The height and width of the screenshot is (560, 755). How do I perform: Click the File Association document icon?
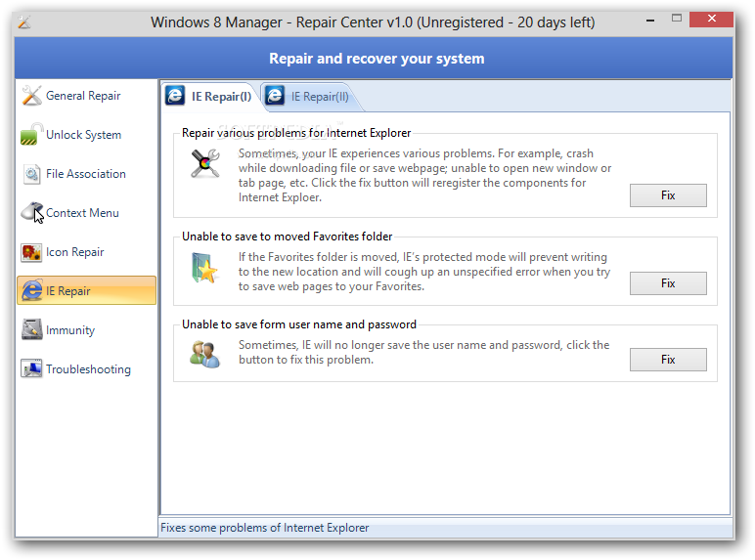click(x=31, y=174)
